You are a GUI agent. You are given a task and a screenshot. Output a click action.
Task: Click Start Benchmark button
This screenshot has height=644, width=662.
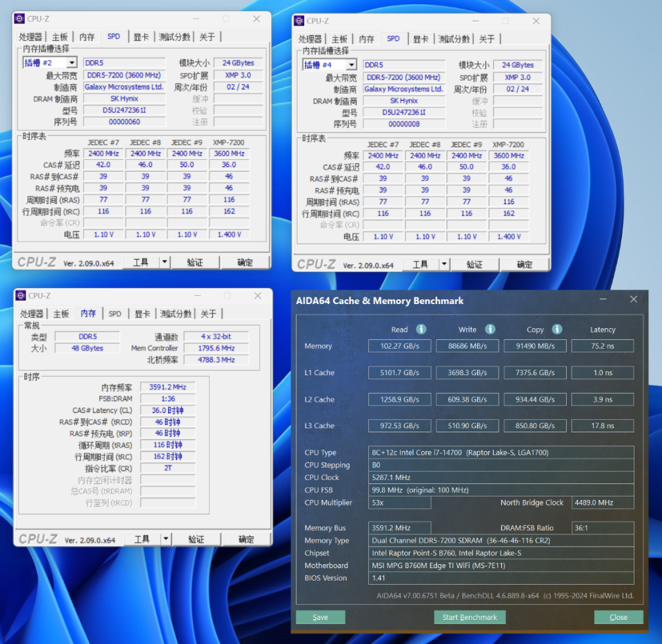point(470,617)
